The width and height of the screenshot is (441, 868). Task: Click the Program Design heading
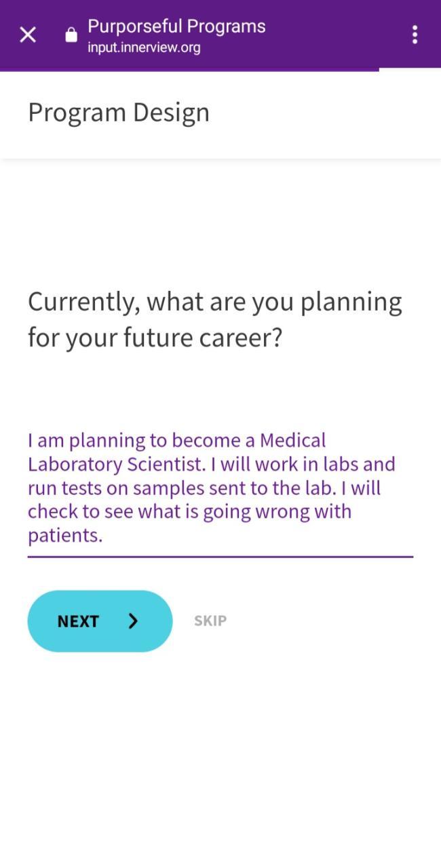coord(119,113)
